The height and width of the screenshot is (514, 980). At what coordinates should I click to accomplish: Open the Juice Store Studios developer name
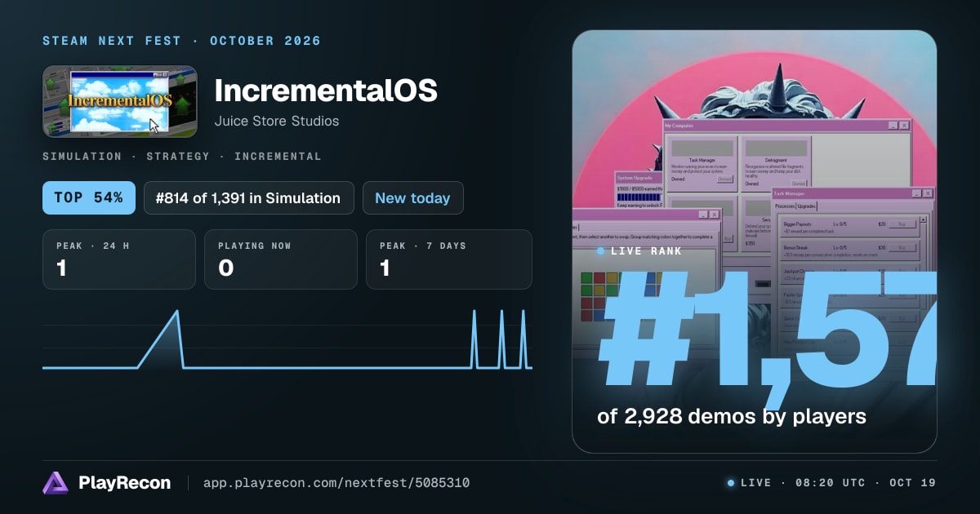point(277,121)
